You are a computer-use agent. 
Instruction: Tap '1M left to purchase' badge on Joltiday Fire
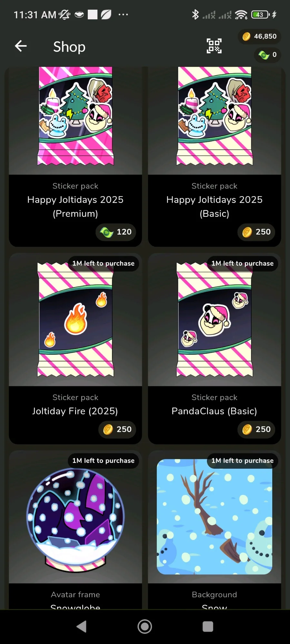click(x=103, y=264)
